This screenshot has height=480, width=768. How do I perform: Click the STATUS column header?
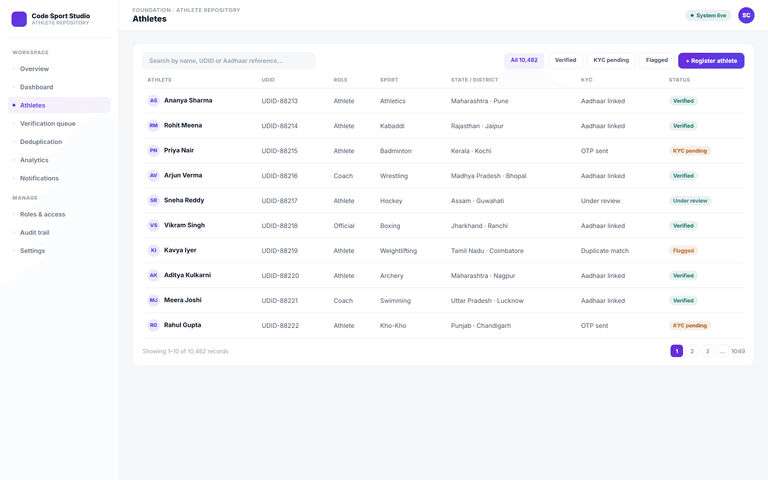tap(679, 80)
